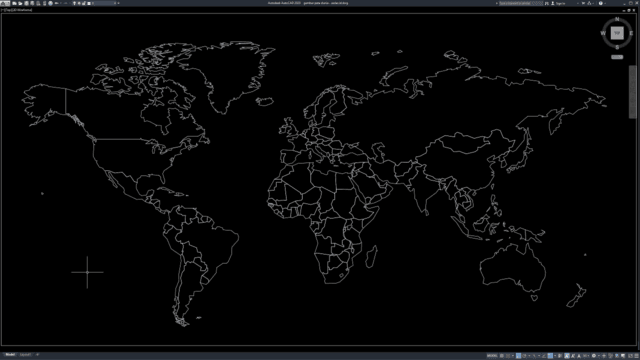
Task: Click the MODEL space status bar button
Action: click(492, 356)
